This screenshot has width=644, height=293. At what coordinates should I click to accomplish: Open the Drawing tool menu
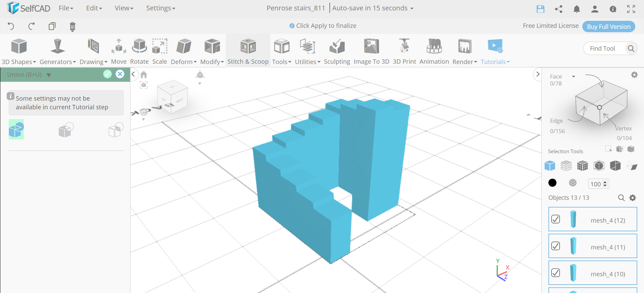tap(93, 51)
